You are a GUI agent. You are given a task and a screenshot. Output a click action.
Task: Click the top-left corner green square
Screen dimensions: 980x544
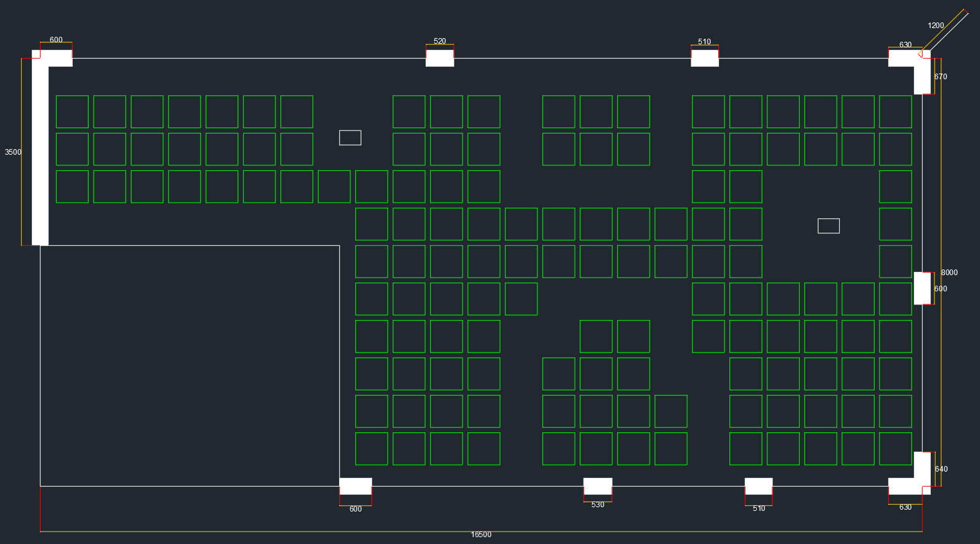[x=72, y=112]
